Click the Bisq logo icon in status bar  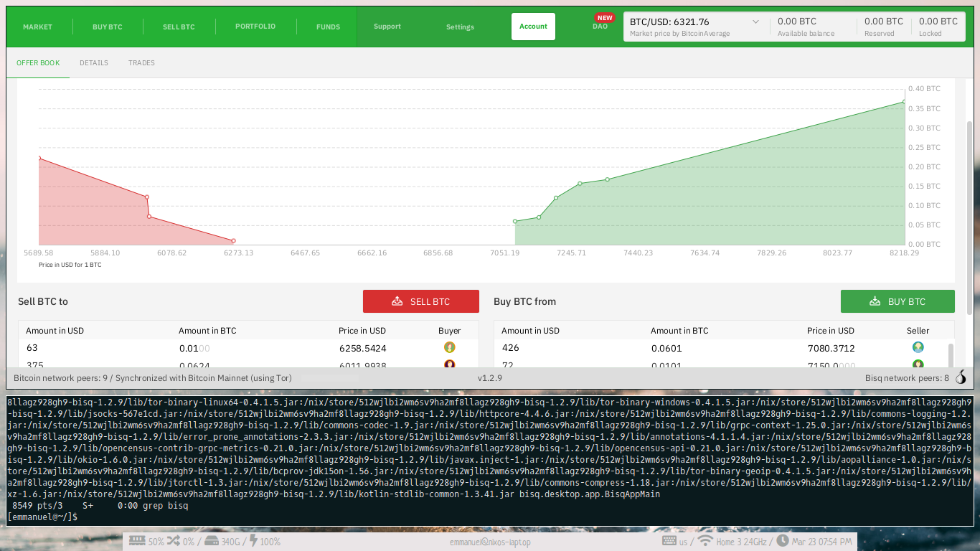[961, 377]
